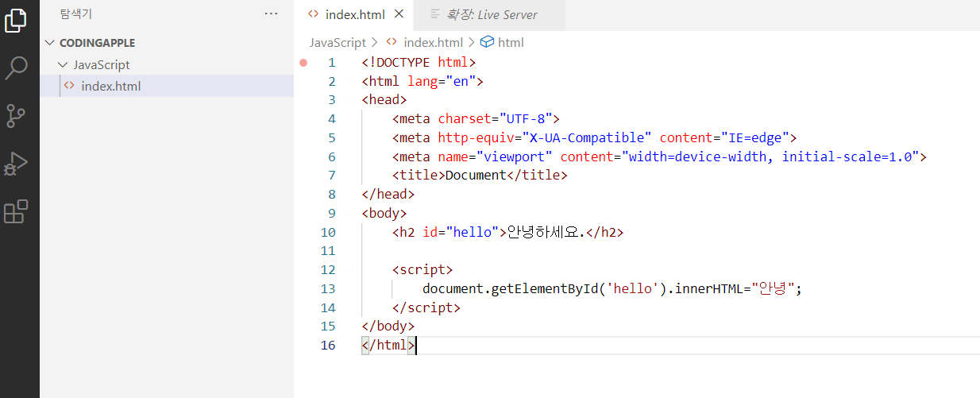Close the index.html editor tab
This screenshot has height=398, width=980.
tap(399, 14)
